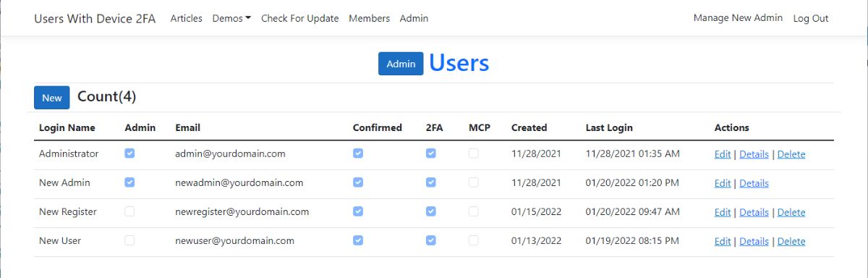Click the Administrator login name cell
The width and height of the screenshot is (868, 278).
[x=69, y=153]
